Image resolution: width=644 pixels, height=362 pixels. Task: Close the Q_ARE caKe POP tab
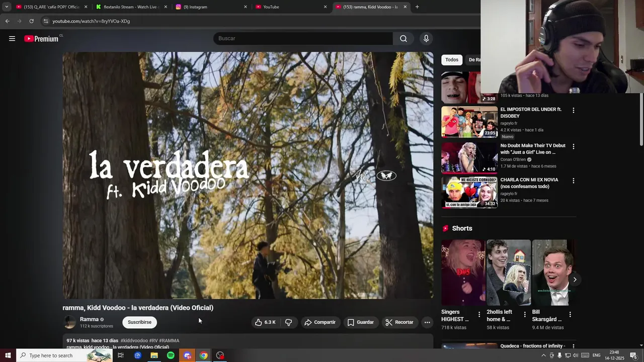click(86, 7)
